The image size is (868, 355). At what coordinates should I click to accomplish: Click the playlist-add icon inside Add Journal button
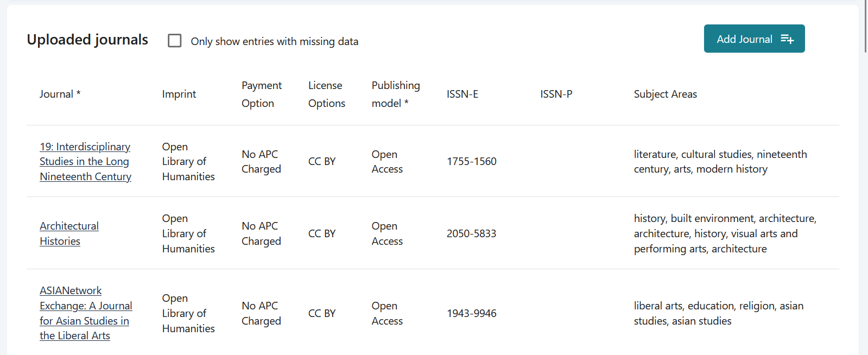coord(787,39)
